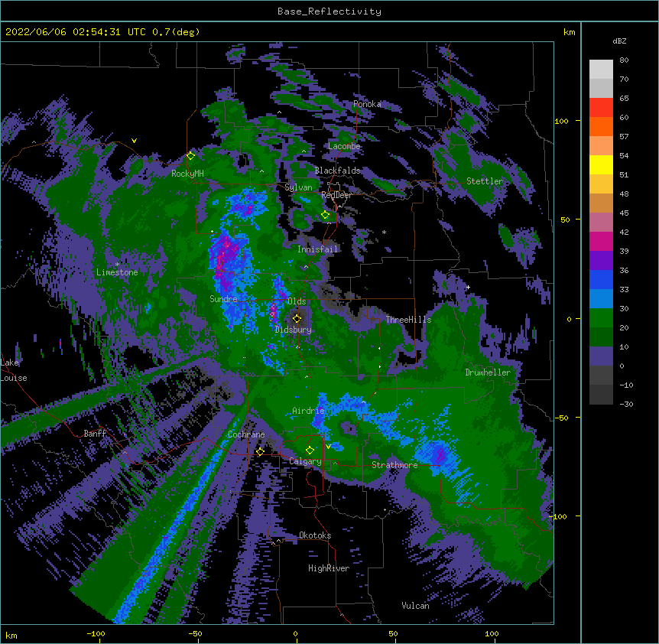Select the Okotoks label

point(315,535)
